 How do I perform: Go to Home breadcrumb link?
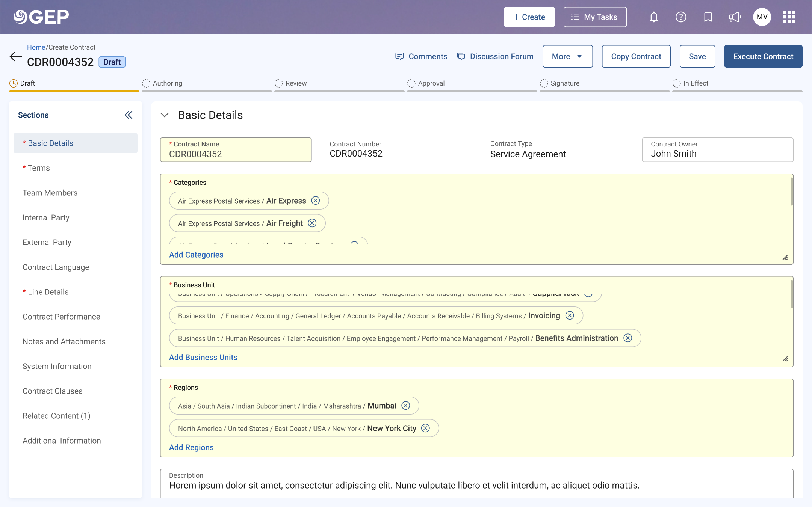(x=36, y=47)
